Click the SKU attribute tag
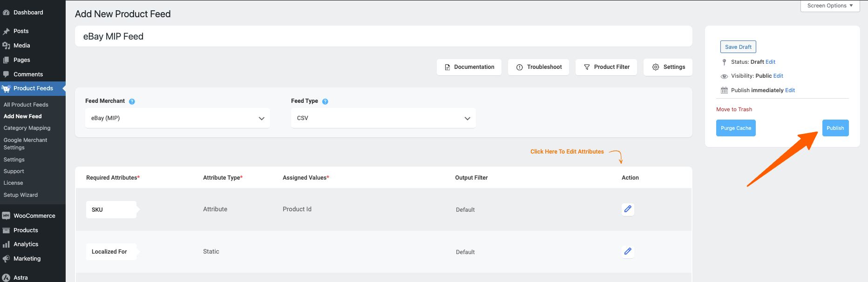 (x=112, y=209)
